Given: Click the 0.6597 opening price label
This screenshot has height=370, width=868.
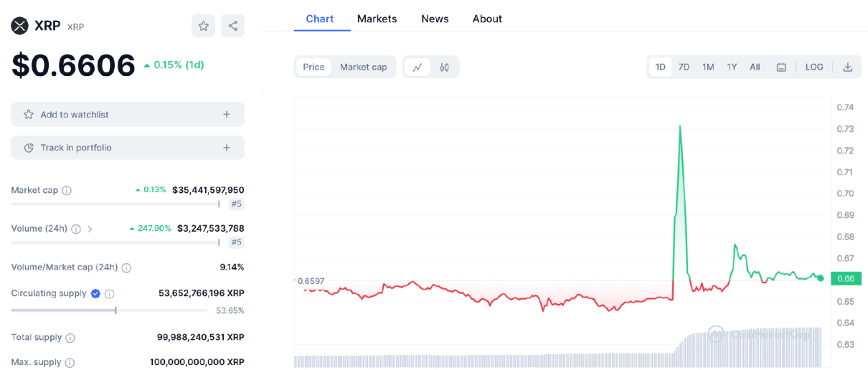Looking at the screenshot, I should pos(311,281).
